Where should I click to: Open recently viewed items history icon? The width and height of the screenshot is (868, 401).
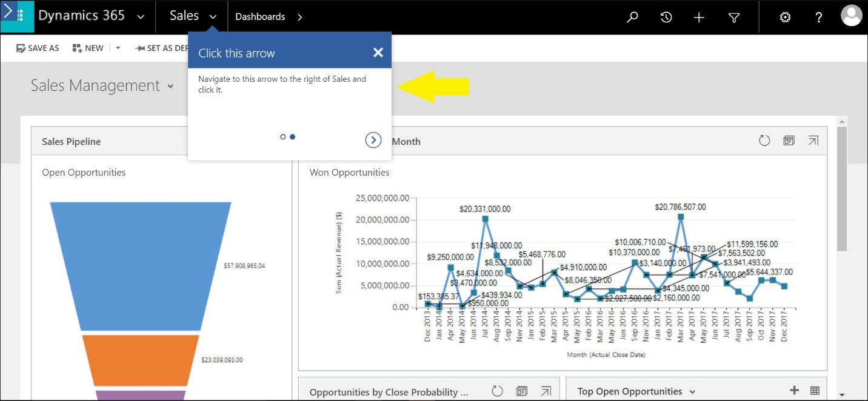coord(666,17)
